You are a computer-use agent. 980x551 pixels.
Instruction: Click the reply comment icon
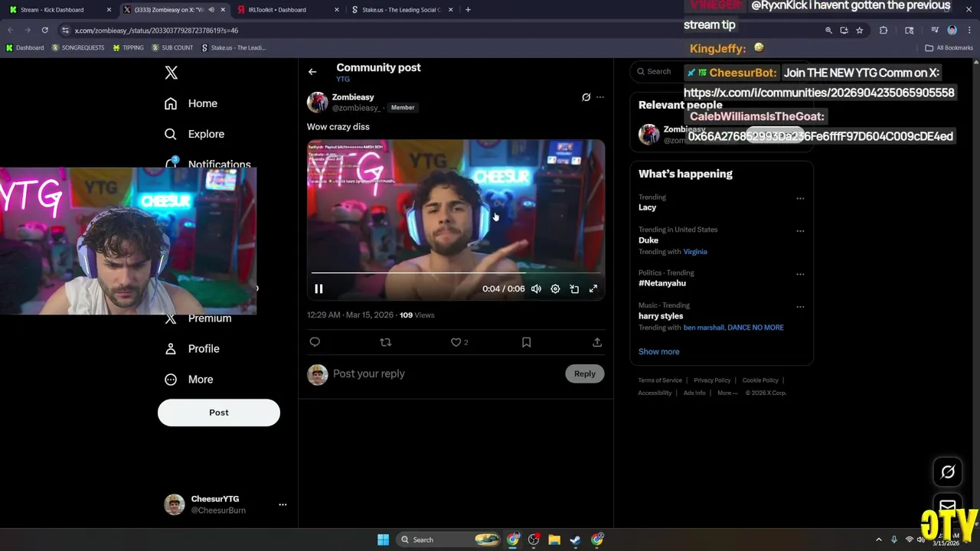click(315, 342)
